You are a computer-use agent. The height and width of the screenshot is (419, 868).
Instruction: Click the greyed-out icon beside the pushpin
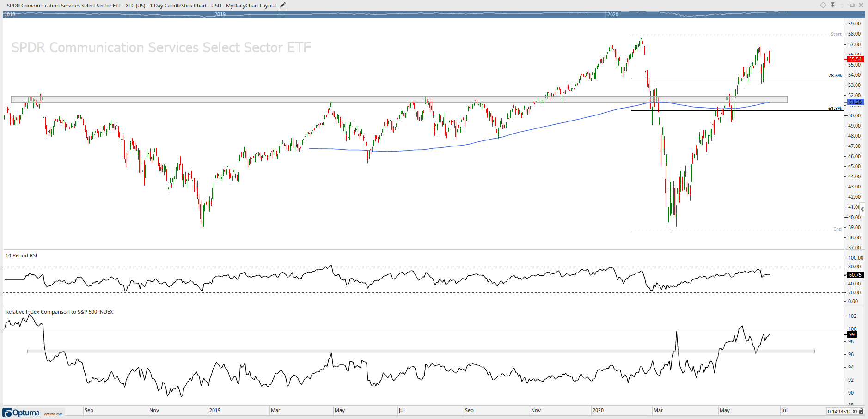[x=842, y=5]
